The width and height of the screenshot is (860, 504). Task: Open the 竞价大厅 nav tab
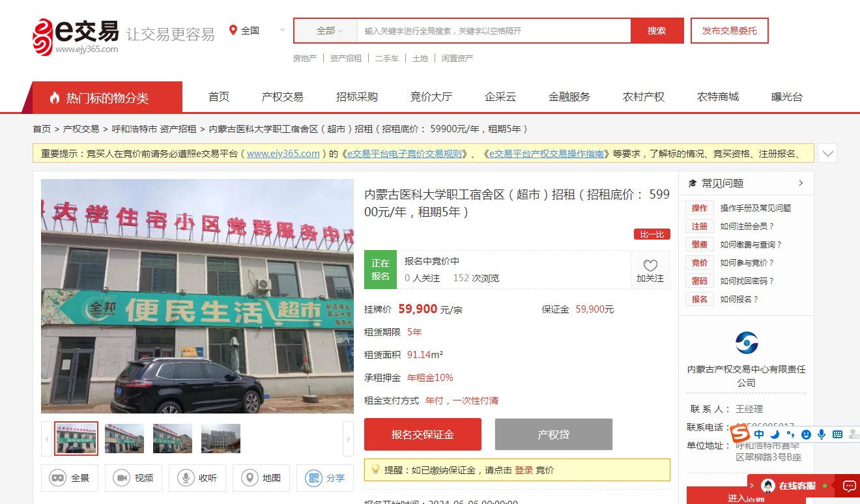click(x=431, y=97)
